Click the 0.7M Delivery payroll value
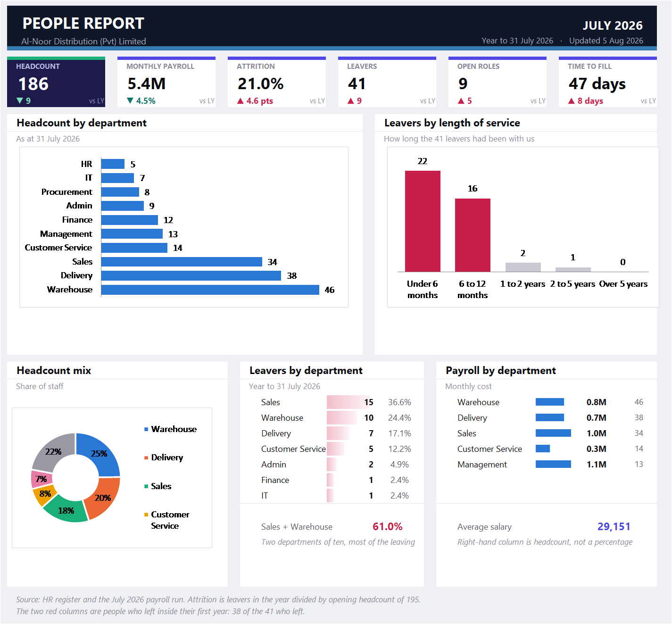Viewport: 672px width, 624px height. click(x=597, y=418)
